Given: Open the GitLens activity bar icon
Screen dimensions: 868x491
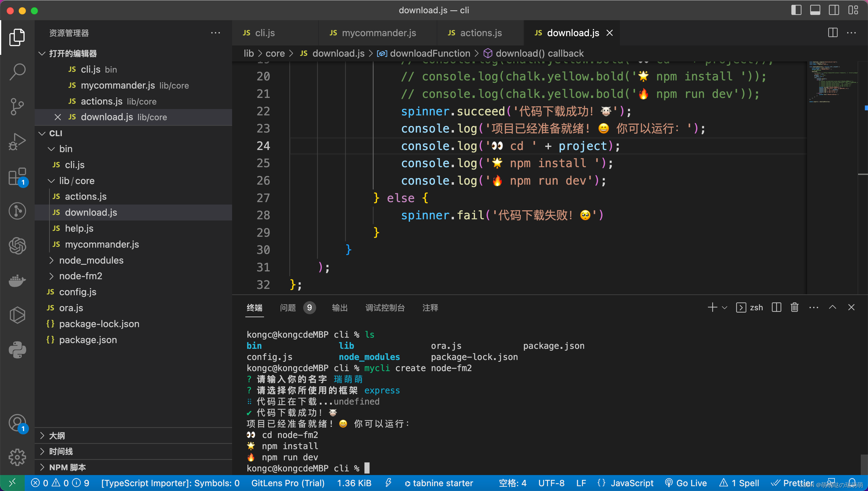Looking at the screenshot, I should [17, 211].
